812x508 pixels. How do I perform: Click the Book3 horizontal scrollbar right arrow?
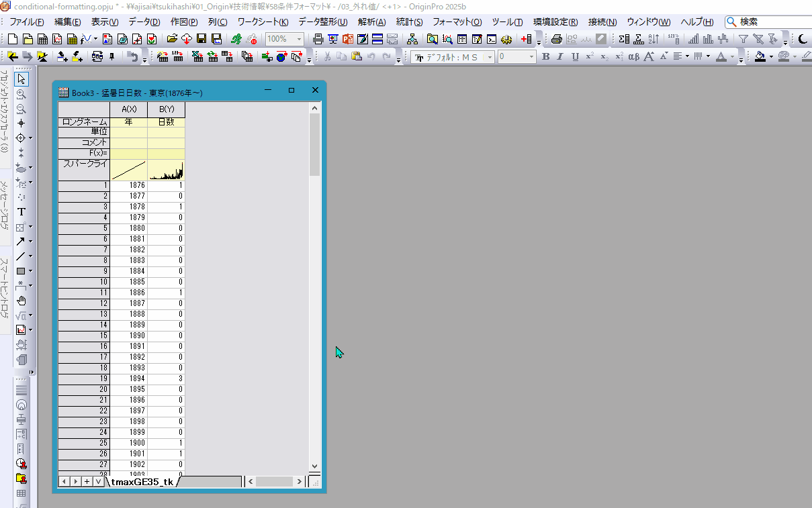[299, 482]
